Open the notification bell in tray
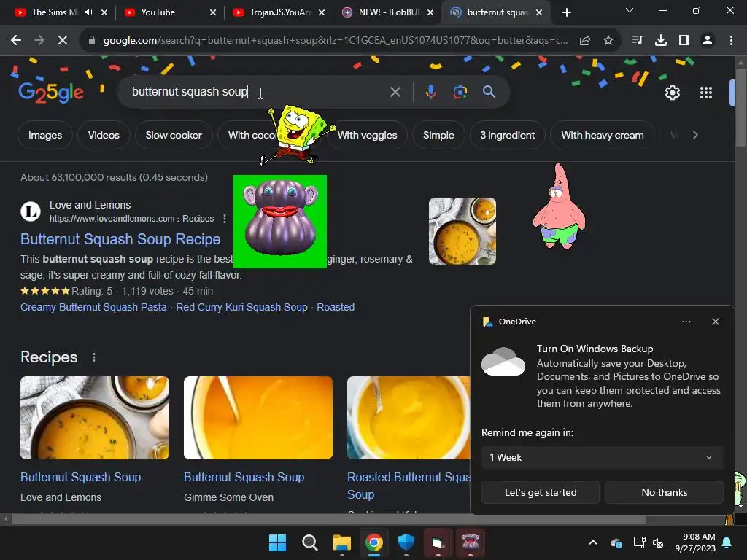The width and height of the screenshot is (747, 560). tap(727, 542)
